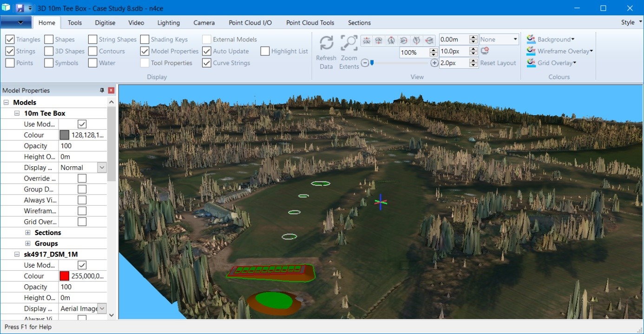Open the Grid Overlay dropdown
Viewport: 644px width, 334px height.
(x=575, y=63)
